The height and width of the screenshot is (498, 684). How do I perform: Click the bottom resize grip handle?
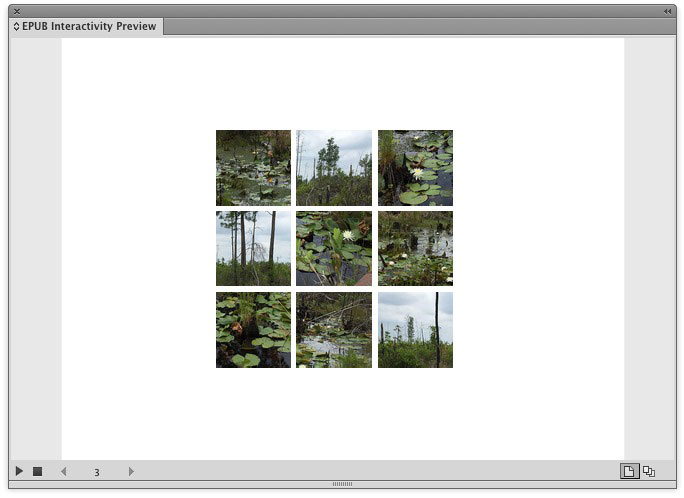pos(342,484)
